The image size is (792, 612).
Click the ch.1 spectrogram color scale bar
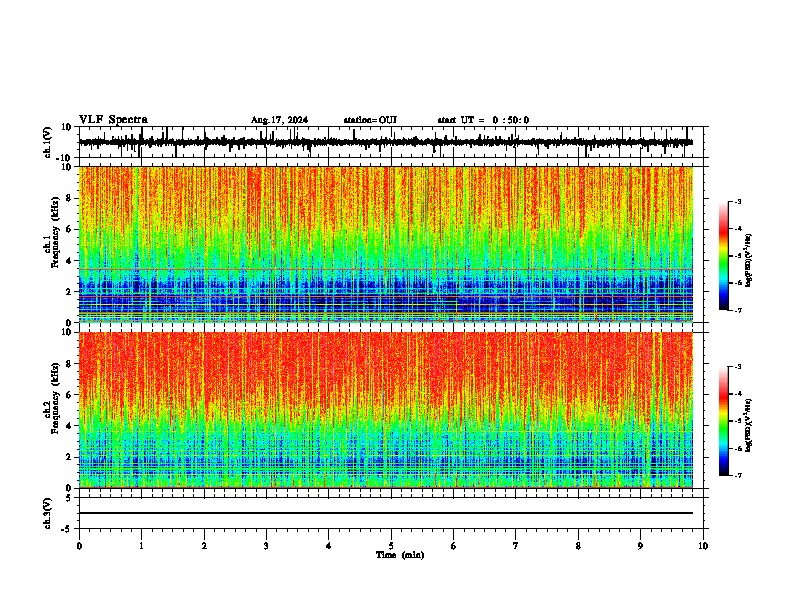point(724,256)
